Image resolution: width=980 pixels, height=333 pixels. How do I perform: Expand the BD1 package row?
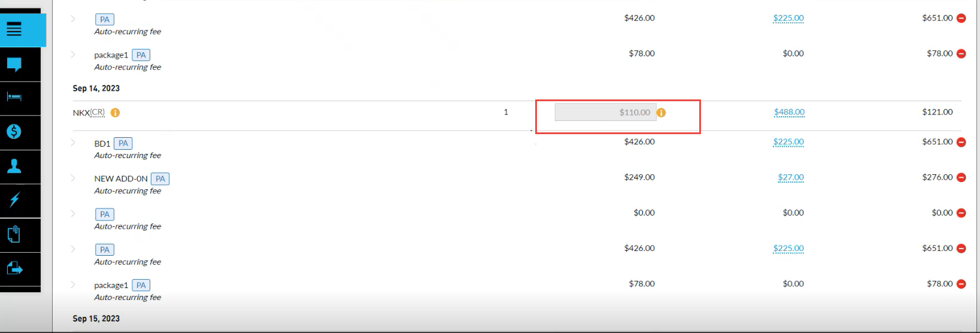point(73,143)
